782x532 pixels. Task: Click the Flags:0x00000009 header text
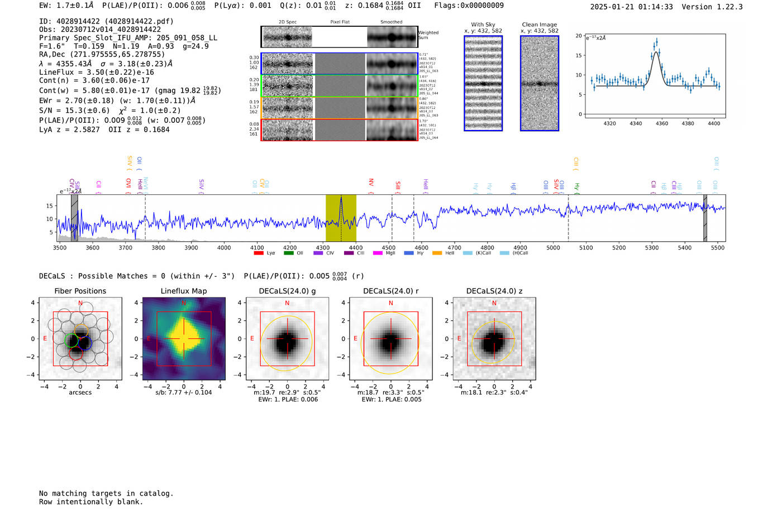pyautogui.click(x=469, y=6)
